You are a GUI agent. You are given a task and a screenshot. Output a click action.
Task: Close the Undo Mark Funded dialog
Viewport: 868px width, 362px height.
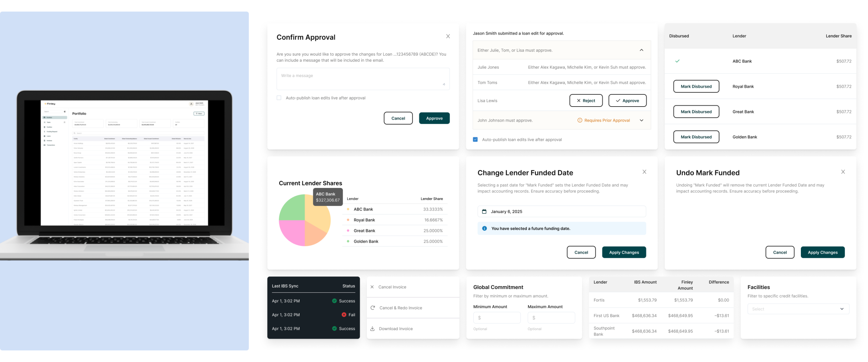coord(843,172)
